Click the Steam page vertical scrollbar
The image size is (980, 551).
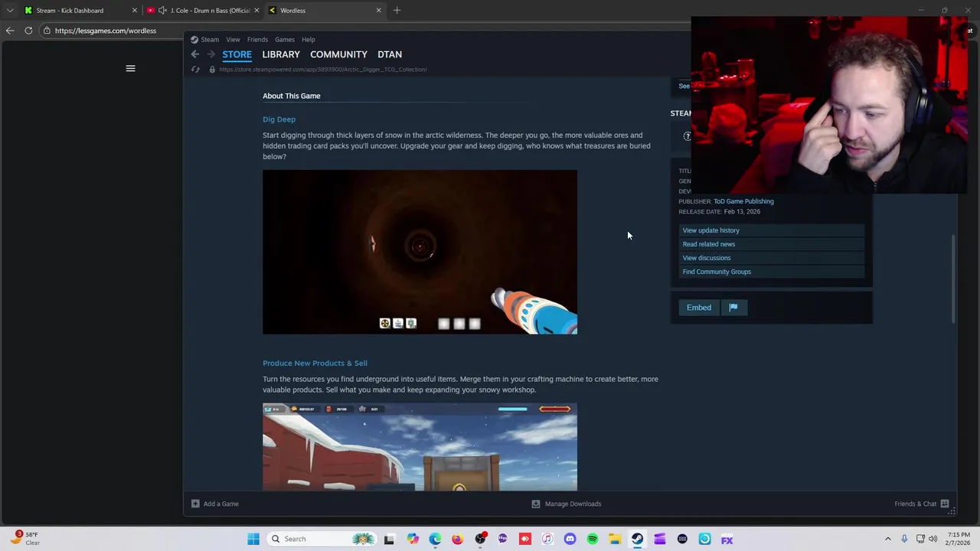click(x=953, y=279)
